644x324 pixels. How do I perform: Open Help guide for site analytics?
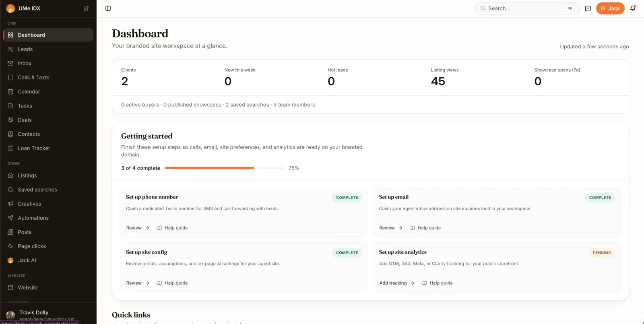[437, 283]
